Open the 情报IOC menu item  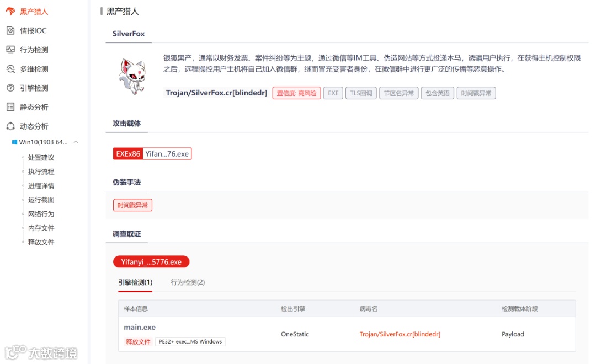[34, 31]
